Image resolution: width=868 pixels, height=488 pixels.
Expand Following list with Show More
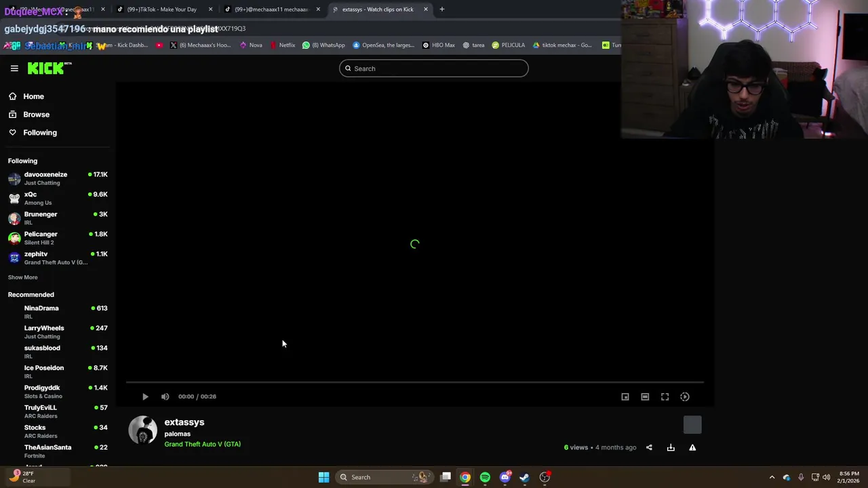22,277
